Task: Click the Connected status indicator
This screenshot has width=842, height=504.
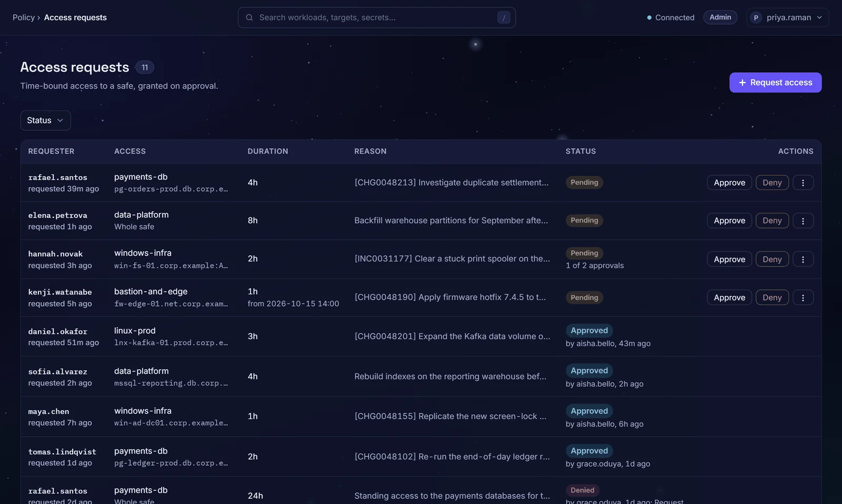Action: [670, 17]
